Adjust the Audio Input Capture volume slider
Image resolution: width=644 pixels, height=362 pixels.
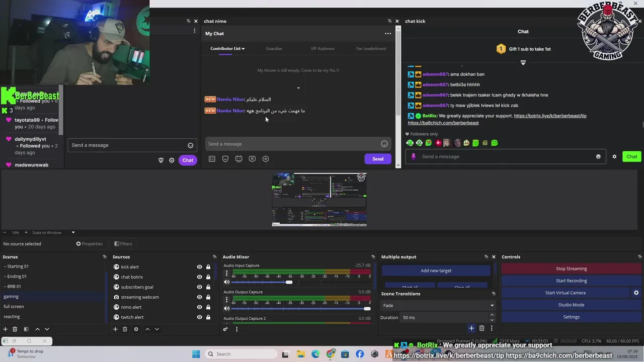point(289,282)
